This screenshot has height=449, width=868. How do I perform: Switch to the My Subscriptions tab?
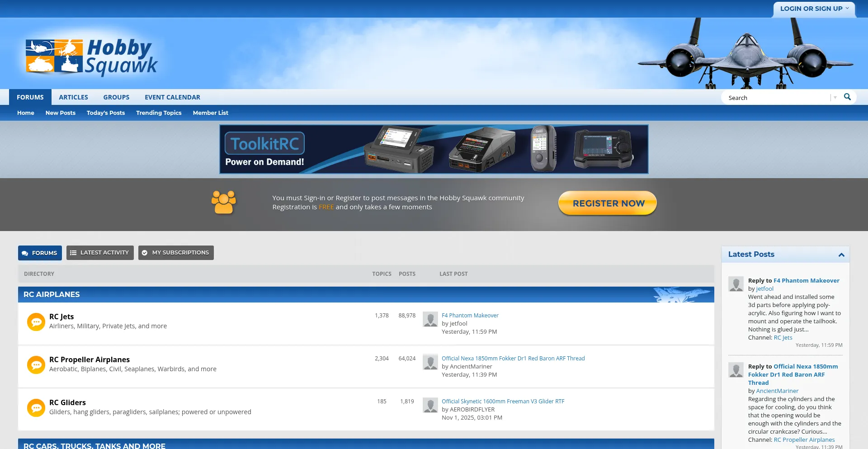pos(176,253)
